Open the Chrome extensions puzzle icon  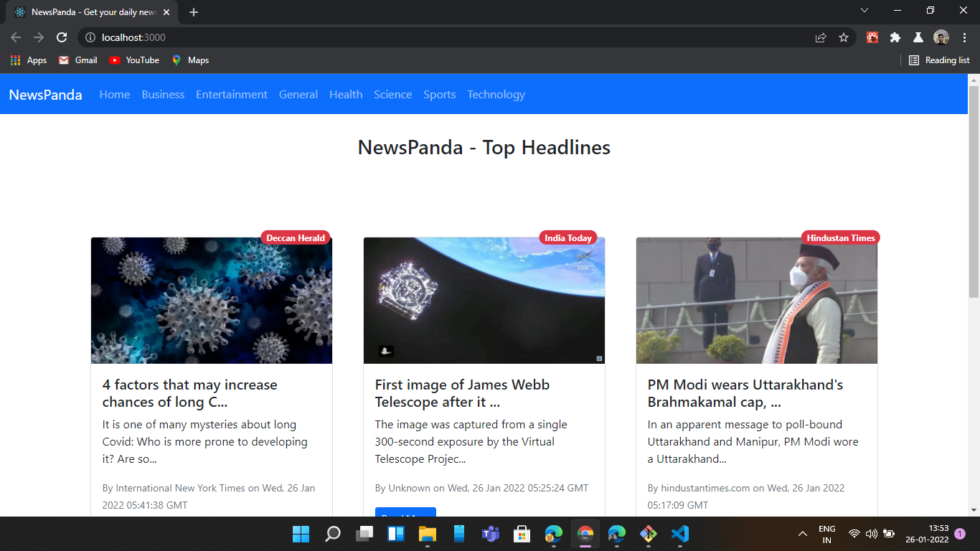point(895,37)
